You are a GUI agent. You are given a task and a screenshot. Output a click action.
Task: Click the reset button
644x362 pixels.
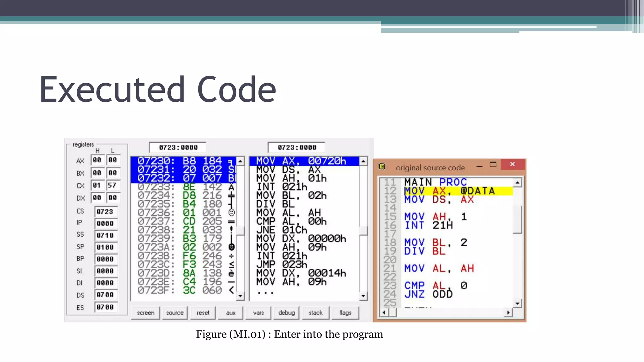pyautogui.click(x=203, y=313)
